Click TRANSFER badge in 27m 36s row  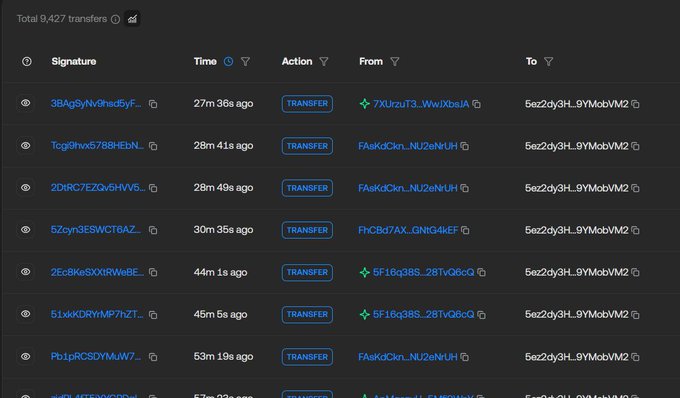coord(307,104)
